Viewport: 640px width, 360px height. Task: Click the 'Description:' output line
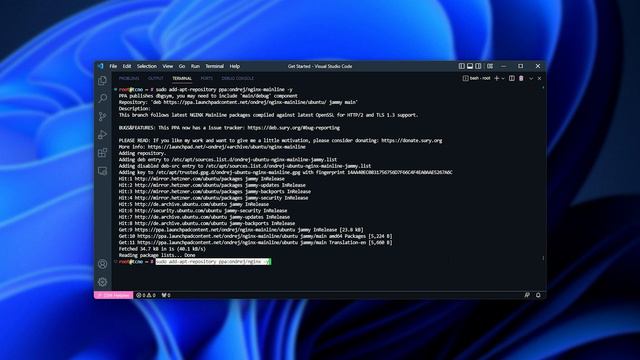[x=135, y=109]
